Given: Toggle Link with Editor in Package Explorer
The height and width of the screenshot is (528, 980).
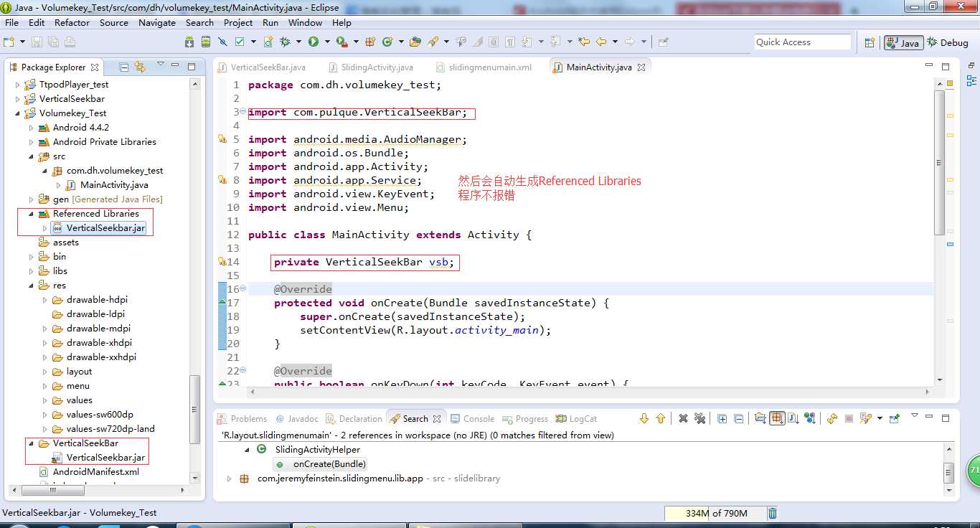Looking at the screenshot, I should 139,67.
